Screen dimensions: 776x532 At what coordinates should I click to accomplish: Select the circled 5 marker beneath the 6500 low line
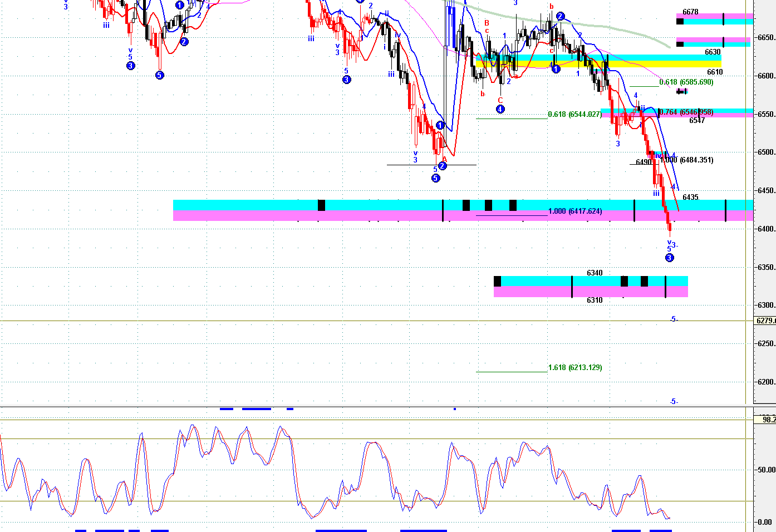[436, 178]
